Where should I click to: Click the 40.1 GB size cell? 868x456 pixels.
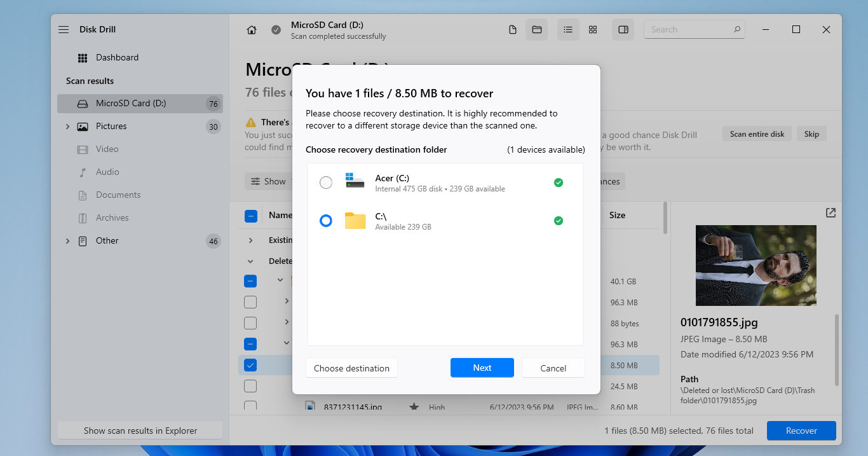point(623,281)
